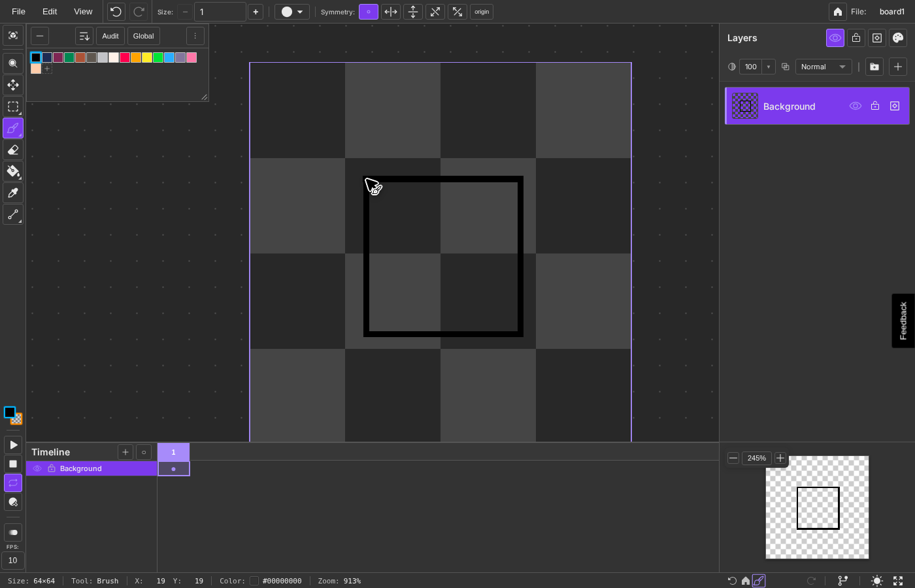Click the Audit button in palette panel
Viewport: 915px width, 588px height.
pyautogui.click(x=110, y=36)
